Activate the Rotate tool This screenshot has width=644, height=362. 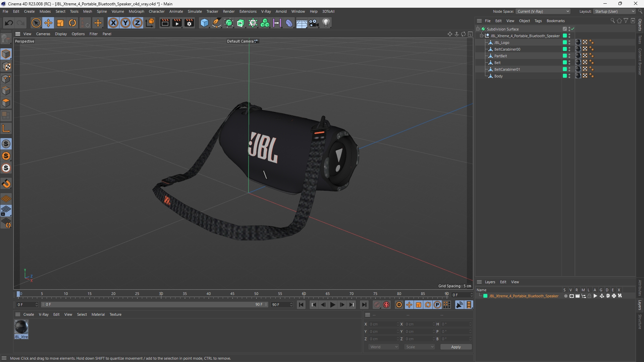coord(72,23)
